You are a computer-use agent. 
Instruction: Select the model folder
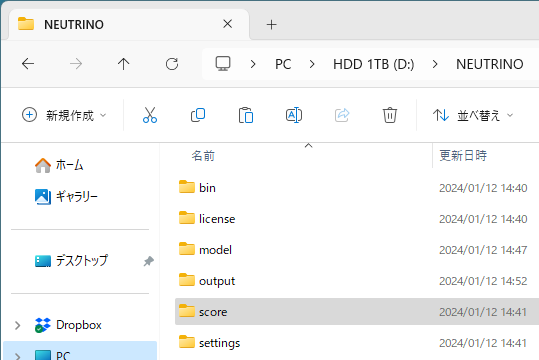(x=357, y=250)
